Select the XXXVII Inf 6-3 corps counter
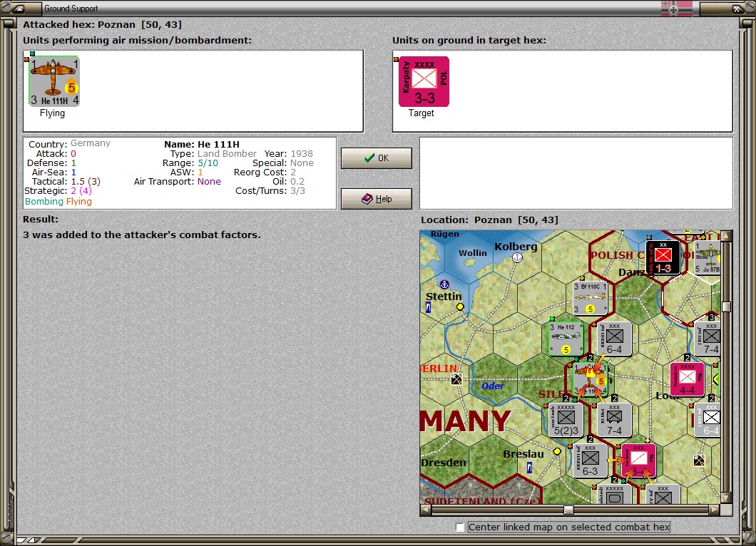Image resolution: width=756 pixels, height=546 pixels. (590, 460)
